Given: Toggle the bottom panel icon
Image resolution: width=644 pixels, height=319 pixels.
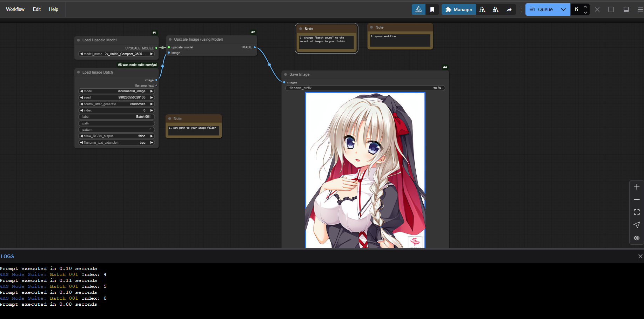Looking at the screenshot, I should (626, 9).
